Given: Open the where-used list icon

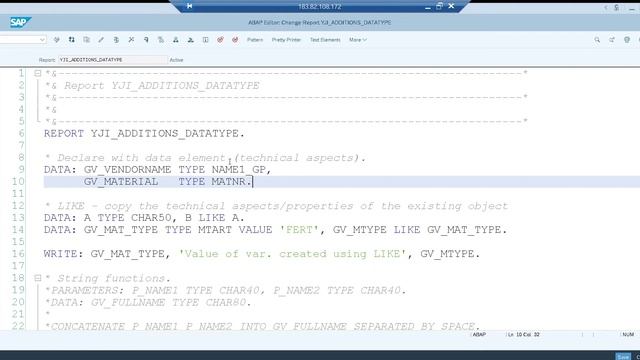Looking at the screenshot, I should 161,40.
